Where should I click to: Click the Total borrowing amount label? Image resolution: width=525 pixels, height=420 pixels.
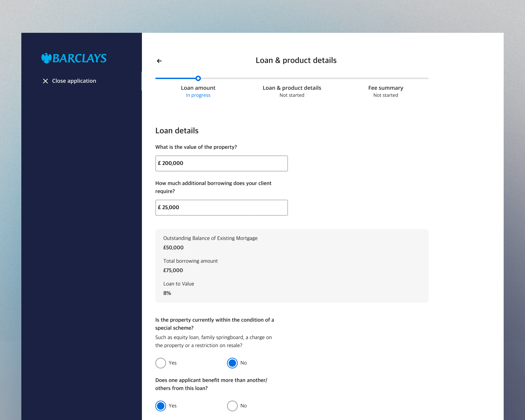191,261
